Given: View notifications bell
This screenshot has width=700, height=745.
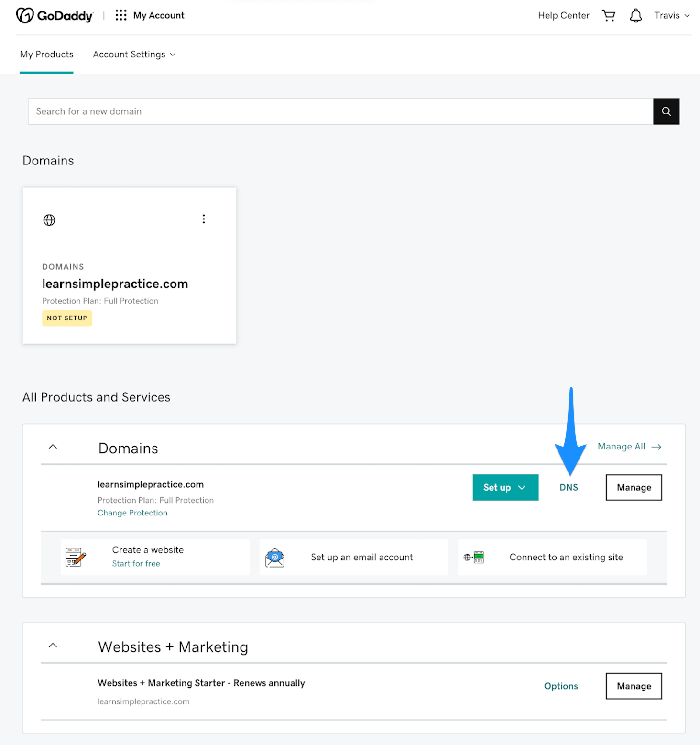Looking at the screenshot, I should pos(635,15).
